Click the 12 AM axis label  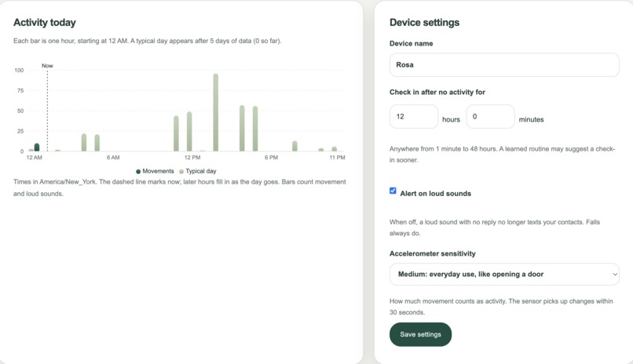(35, 158)
